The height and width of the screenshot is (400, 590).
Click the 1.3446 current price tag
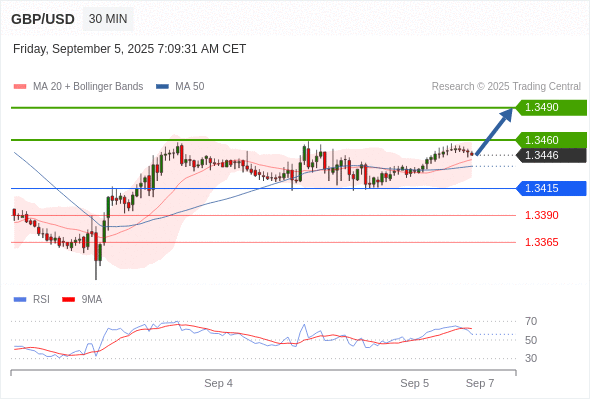click(551, 155)
